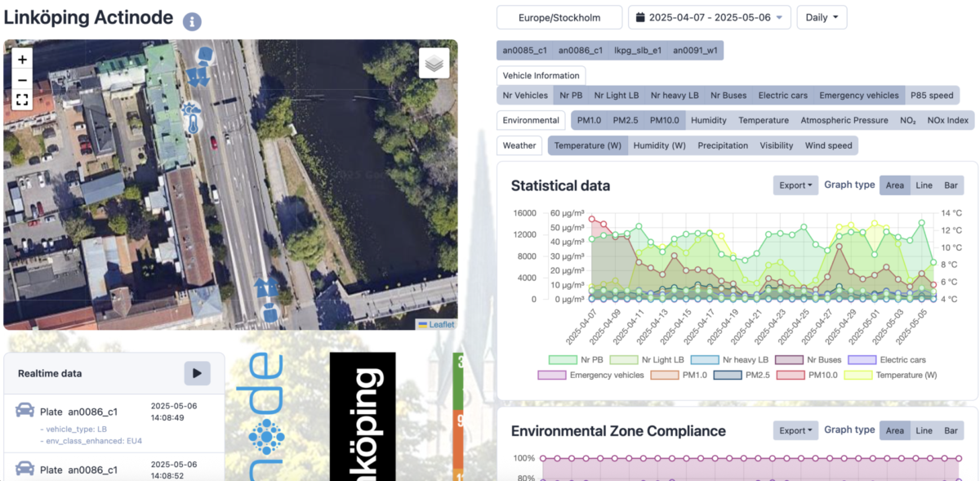The width and height of the screenshot is (980, 481).
Task: Toggle the Electric cars metric button
Action: click(783, 96)
